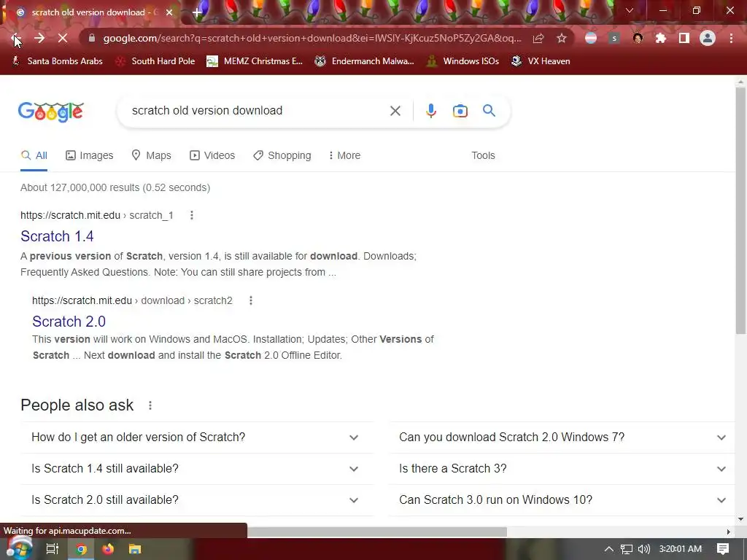This screenshot has width=747, height=560.
Task: Close the scratch old version download tab
Action: coord(169,12)
